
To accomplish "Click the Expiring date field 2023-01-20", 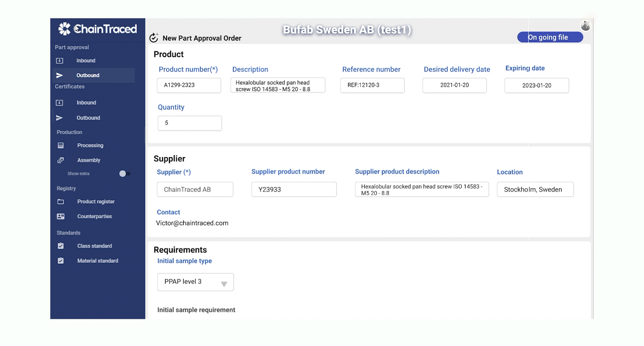I will click(537, 85).
